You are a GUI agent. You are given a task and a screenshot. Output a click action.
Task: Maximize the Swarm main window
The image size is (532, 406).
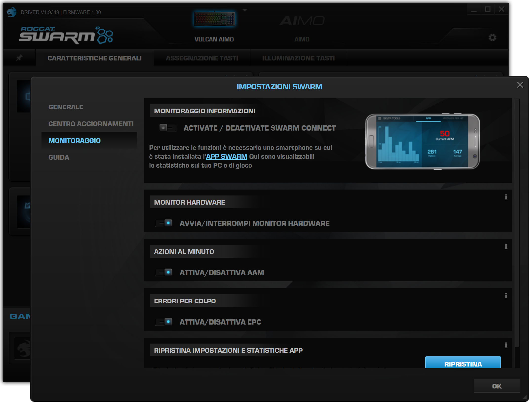[488, 9]
